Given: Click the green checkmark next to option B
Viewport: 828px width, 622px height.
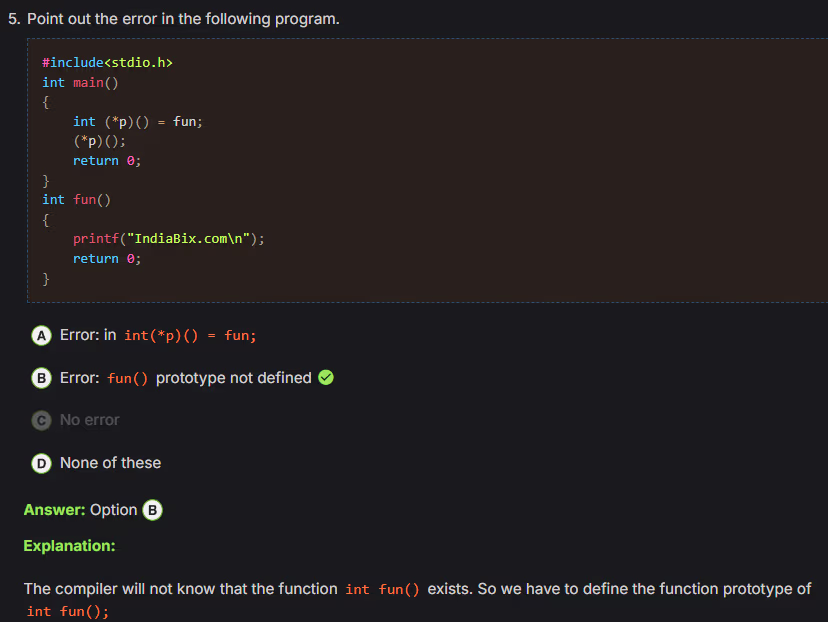Looking at the screenshot, I should [x=326, y=378].
